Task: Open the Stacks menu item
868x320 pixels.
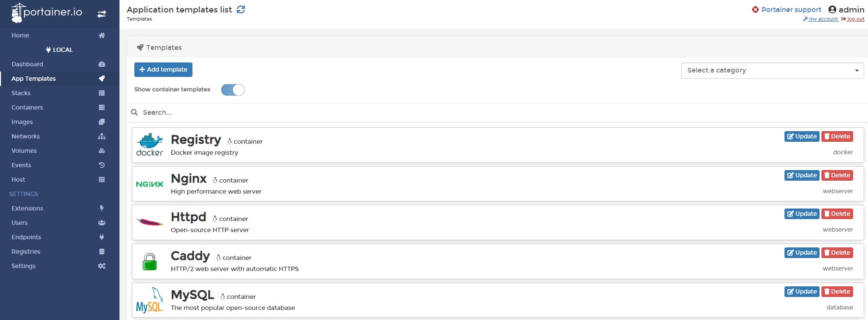Action: tap(21, 93)
